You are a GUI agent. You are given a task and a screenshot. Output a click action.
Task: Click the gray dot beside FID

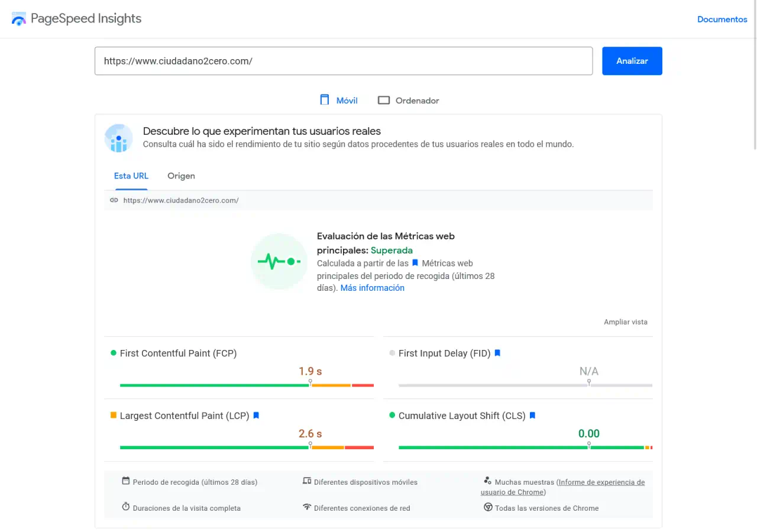tap(392, 353)
